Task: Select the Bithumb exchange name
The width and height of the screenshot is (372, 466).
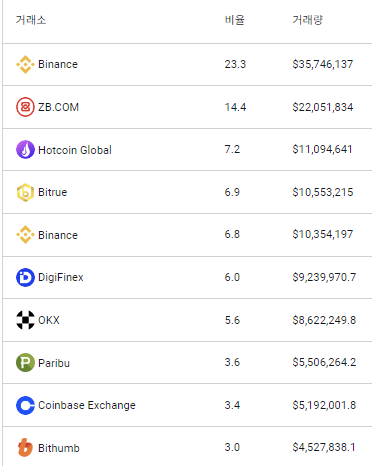Action: coord(59,448)
